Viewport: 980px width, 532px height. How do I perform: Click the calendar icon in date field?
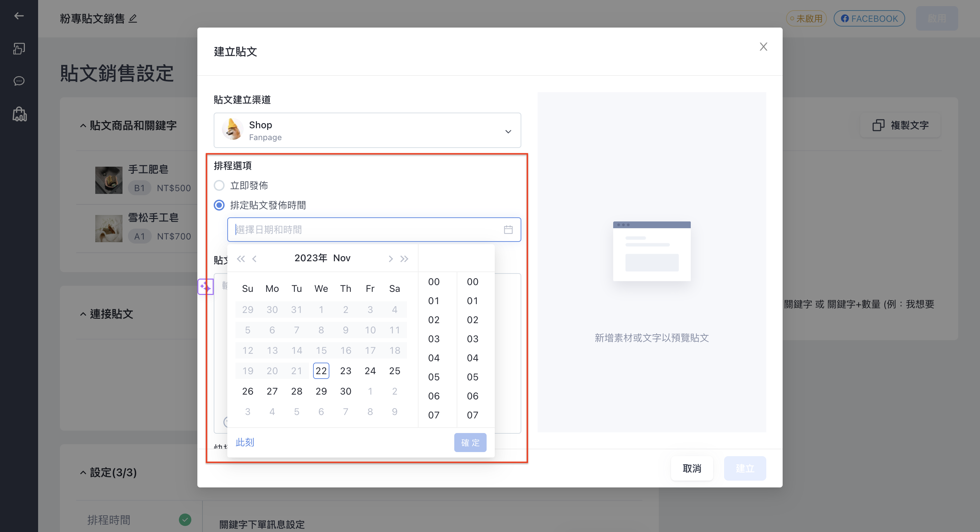pos(508,230)
